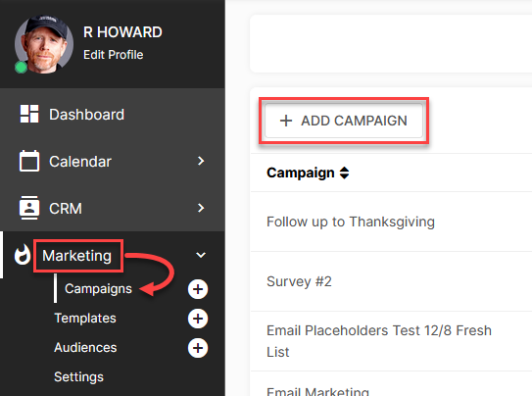Click the Edit Profile link

point(114,55)
